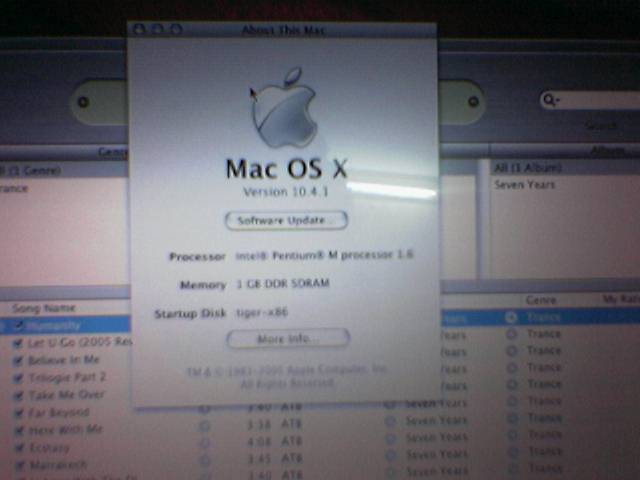
Task: Select the song Let U Go (2005 Re...
Action: (x=80, y=342)
